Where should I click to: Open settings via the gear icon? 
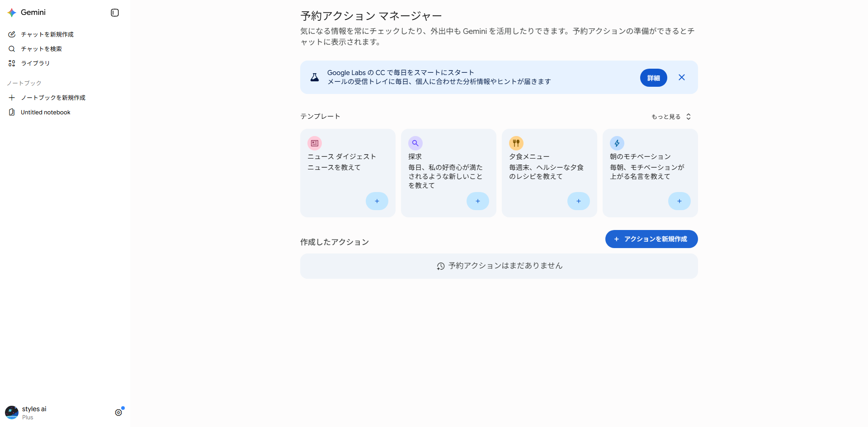pyautogui.click(x=118, y=413)
